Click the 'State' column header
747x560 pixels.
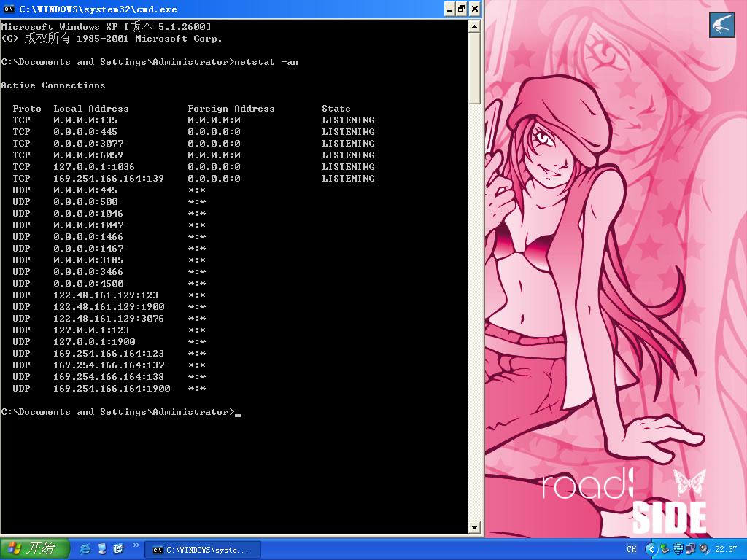tap(336, 109)
